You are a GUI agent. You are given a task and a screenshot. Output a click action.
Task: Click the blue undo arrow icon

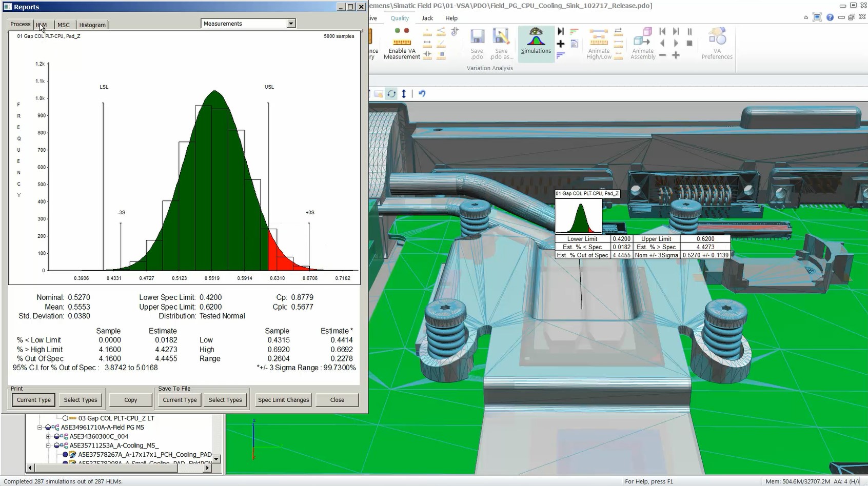tap(422, 94)
